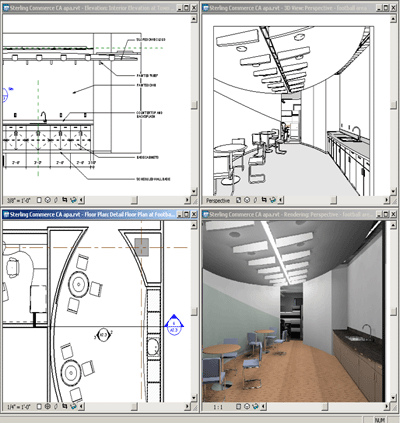Click Revit icon on Floor Plan window title

click(x=6, y=214)
